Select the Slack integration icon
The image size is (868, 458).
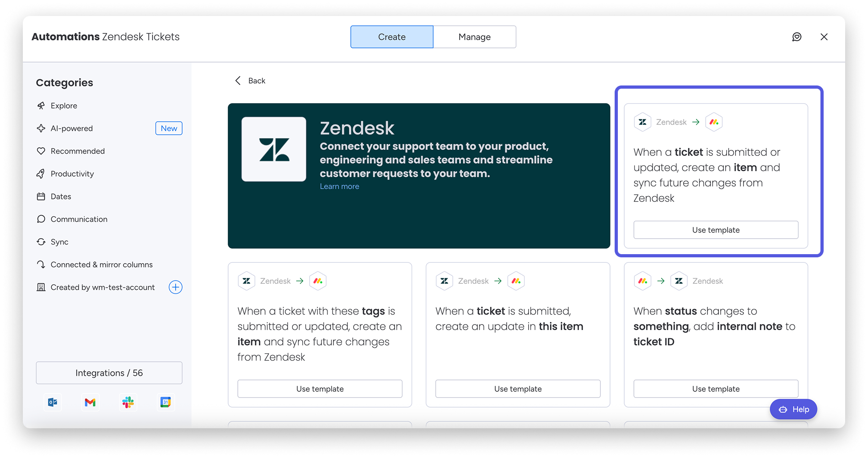coord(128,402)
